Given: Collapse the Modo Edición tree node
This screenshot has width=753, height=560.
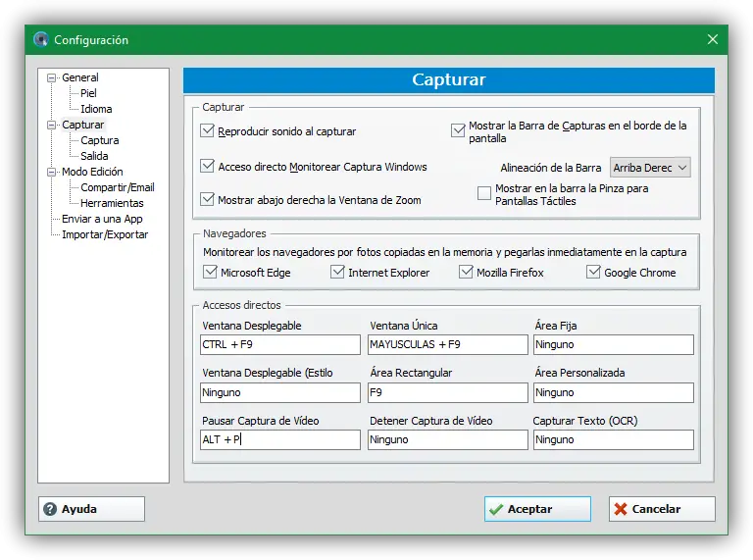Looking at the screenshot, I should 51,172.
